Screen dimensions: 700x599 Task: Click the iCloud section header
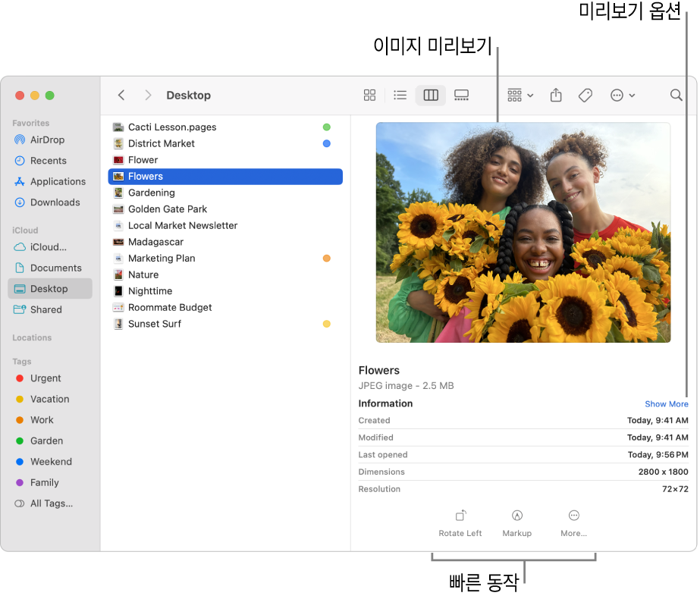25,231
